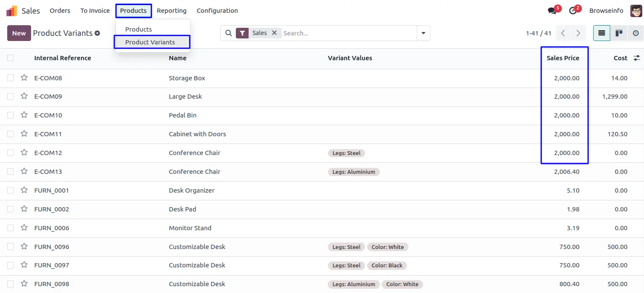644x293 pixels.
Task: Tick the select-all header checkbox
Action: pos(10,58)
